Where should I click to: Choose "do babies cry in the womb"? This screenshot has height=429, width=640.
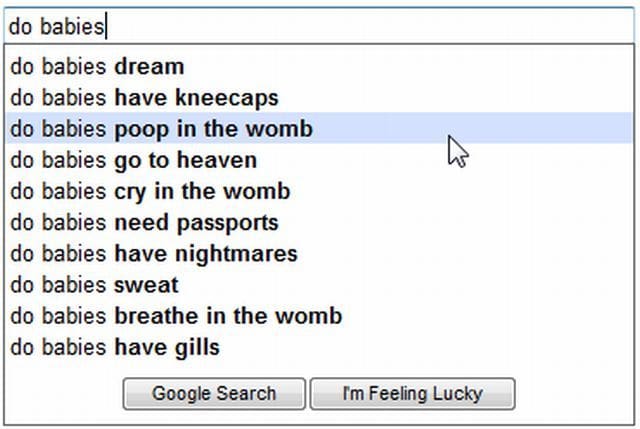pos(150,191)
